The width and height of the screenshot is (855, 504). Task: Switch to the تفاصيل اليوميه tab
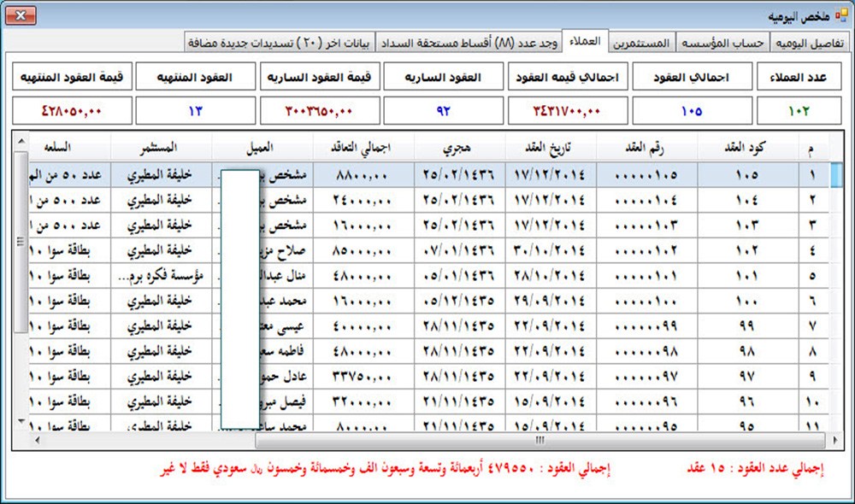point(808,42)
